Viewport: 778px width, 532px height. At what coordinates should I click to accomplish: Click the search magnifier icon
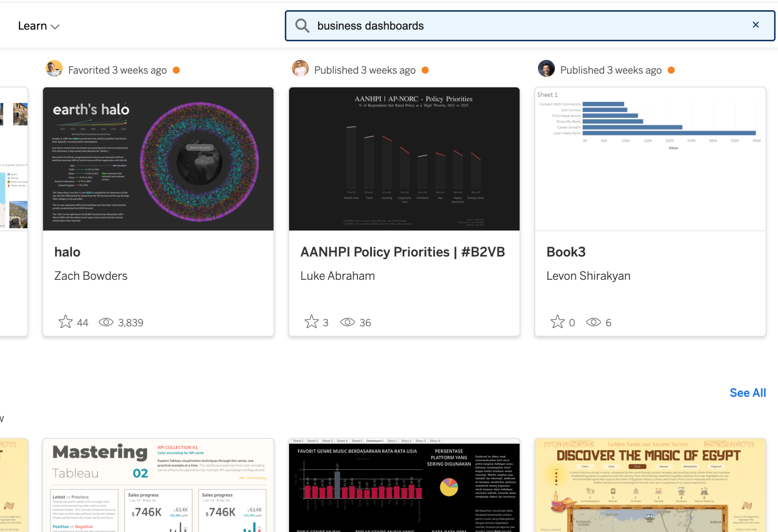pos(302,26)
